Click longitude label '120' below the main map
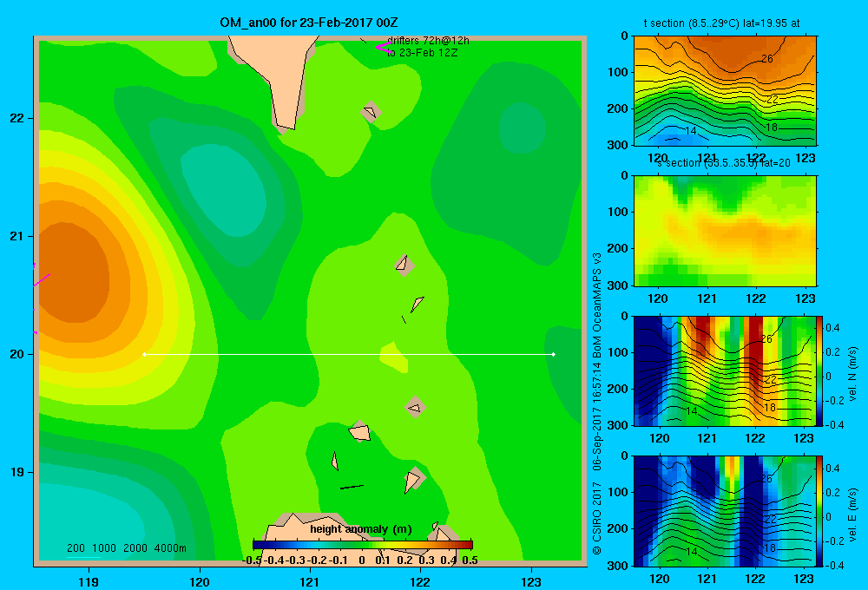 (x=200, y=581)
